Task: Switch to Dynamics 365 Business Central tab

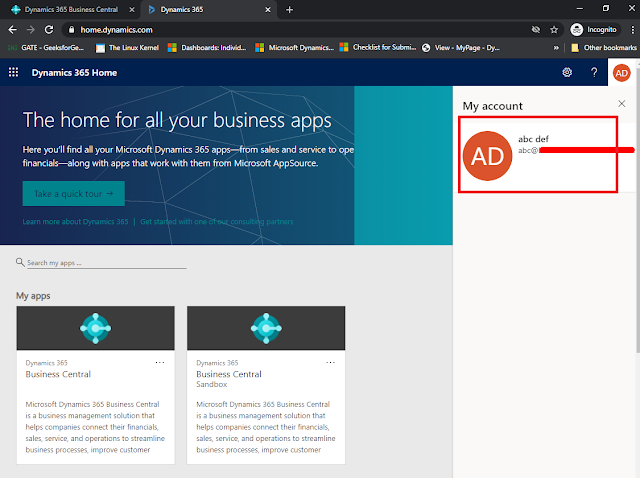Action: click(71, 9)
